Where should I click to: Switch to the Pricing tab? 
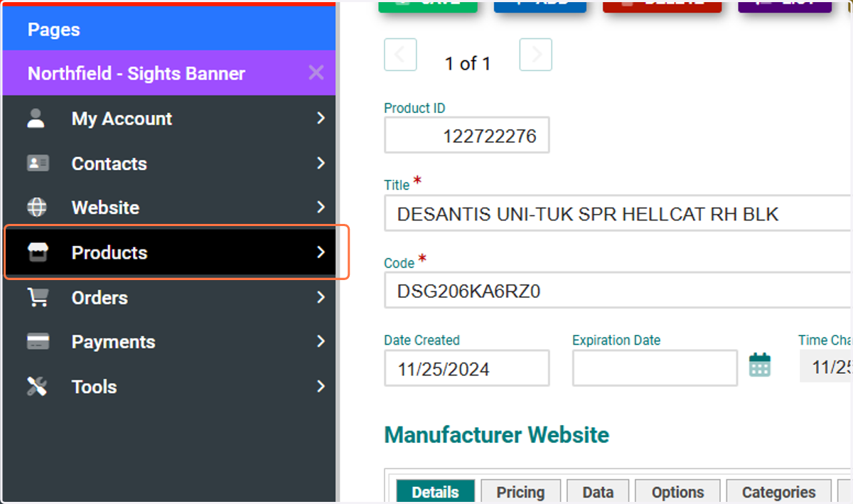[x=520, y=492]
